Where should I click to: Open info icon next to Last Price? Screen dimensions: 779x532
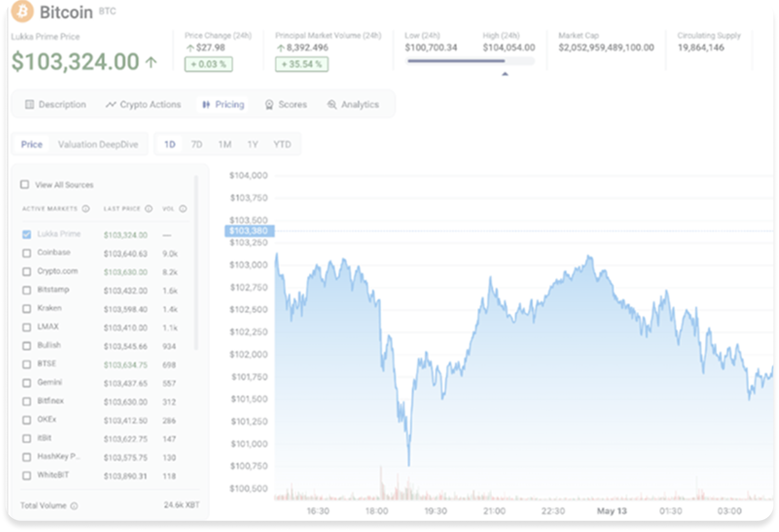(x=148, y=209)
